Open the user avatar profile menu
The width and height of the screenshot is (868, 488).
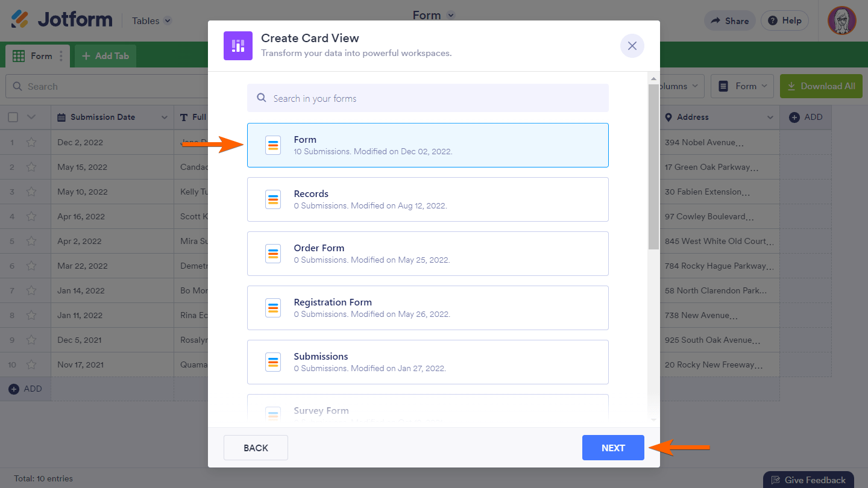click(x=841, y=20)
